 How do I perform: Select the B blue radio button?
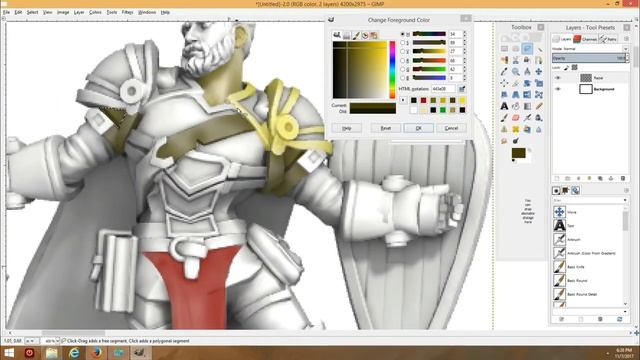(x=403, y=78)
